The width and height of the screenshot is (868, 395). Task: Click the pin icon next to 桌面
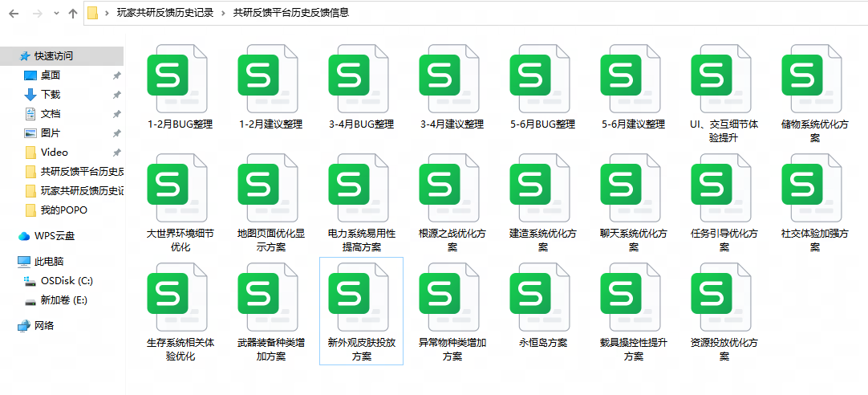click(x=117, y=76)
